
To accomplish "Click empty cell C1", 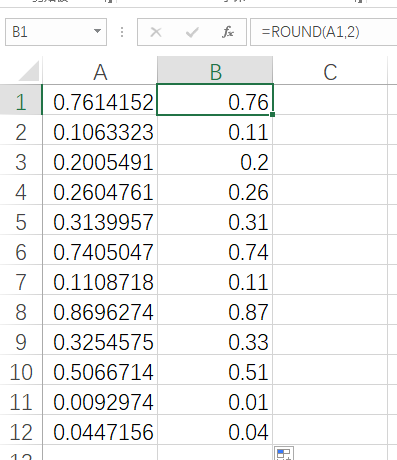I will pyautogui.click(x=330, y=100).
